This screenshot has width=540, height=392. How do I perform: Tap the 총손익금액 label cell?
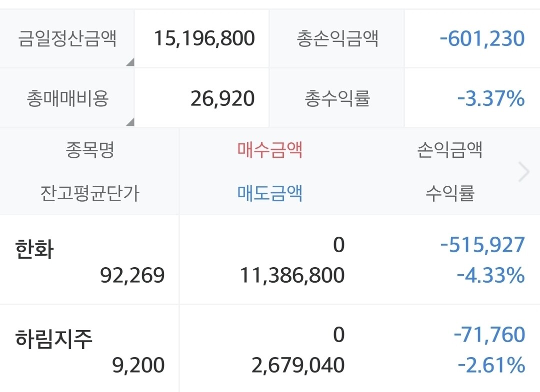click(337, 38)
